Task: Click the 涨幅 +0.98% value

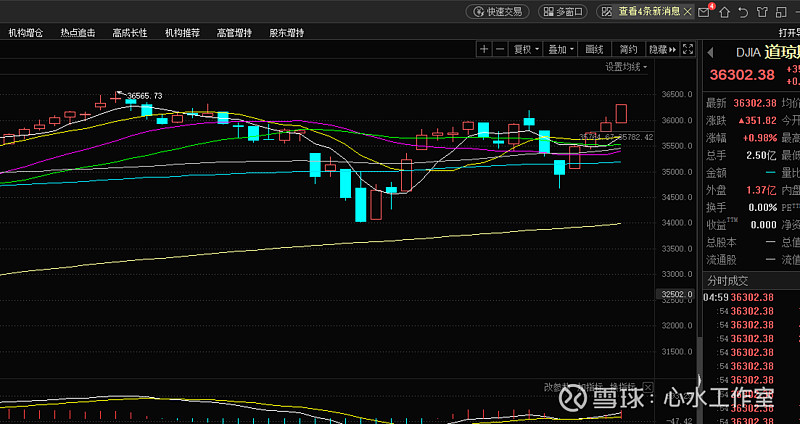Action: click(x=759, y=138)
